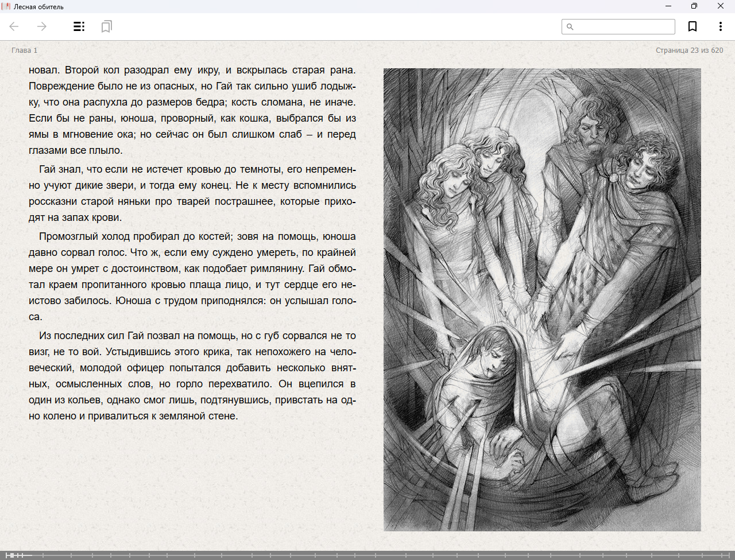Restore down the reader window
Image resolution: width=735 pixels, height=560 pixels.
(694, 6)
